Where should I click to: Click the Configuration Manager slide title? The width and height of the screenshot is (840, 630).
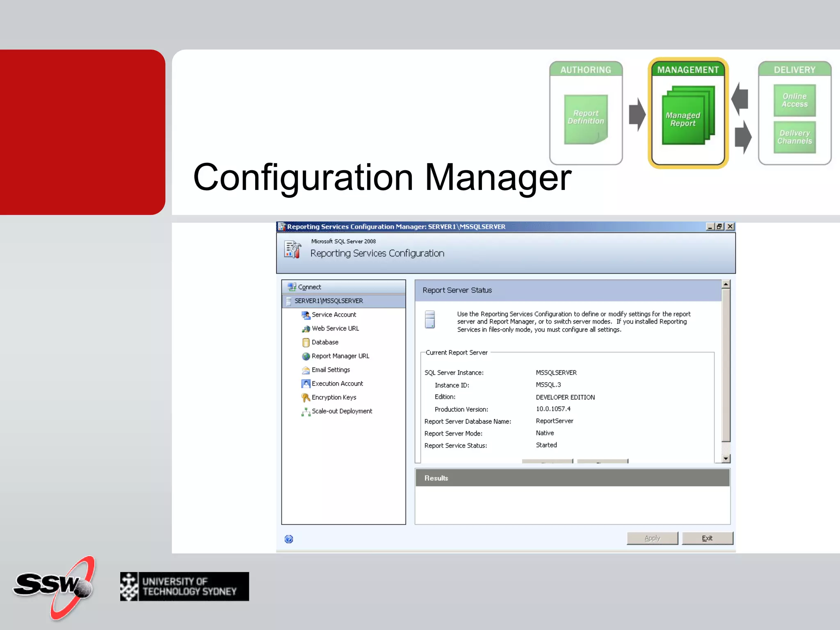point(382,178)
